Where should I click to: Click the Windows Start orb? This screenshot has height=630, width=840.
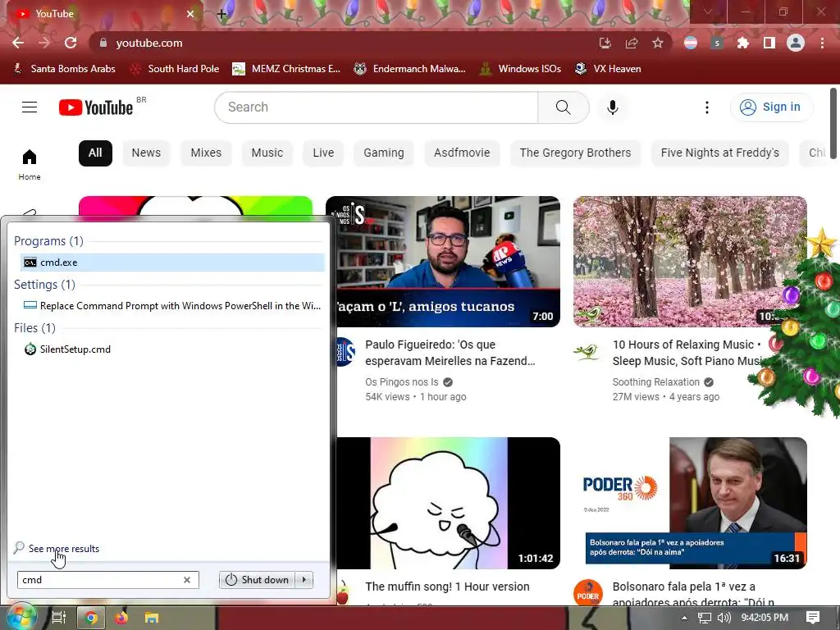click(x=21, y=618)
